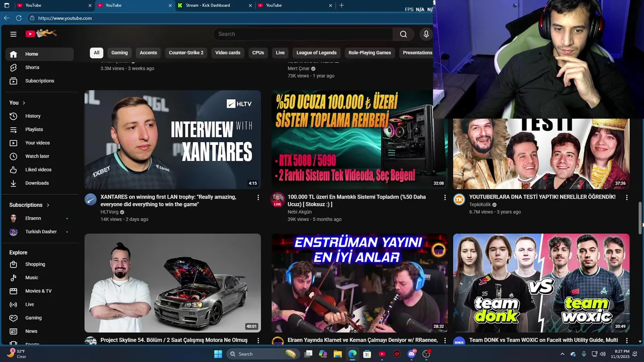
Task: Expand the Subscriptions section chevron
Action: [x=48, y=205]
